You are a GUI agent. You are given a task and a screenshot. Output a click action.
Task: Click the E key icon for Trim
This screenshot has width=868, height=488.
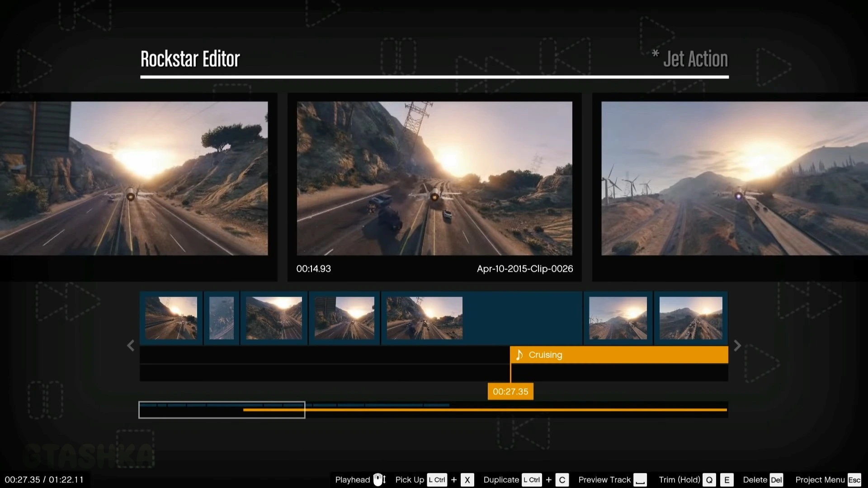tap(727, 480)
